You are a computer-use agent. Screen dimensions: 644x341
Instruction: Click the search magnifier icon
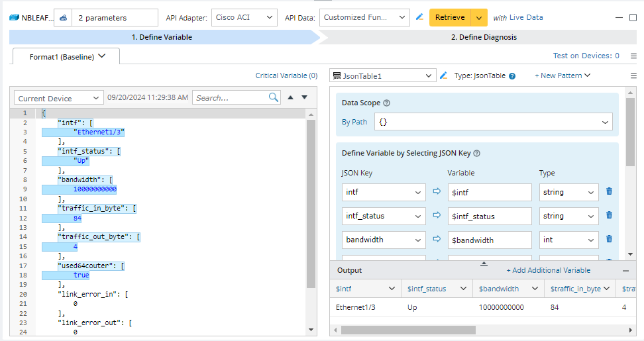(x=274, y=98)
